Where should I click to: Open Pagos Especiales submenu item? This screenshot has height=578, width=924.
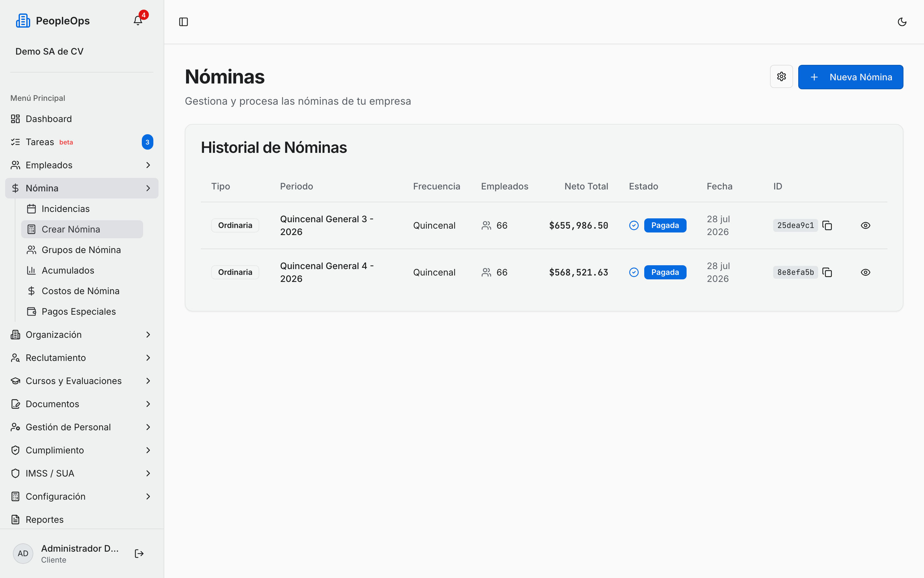[82, 311]
